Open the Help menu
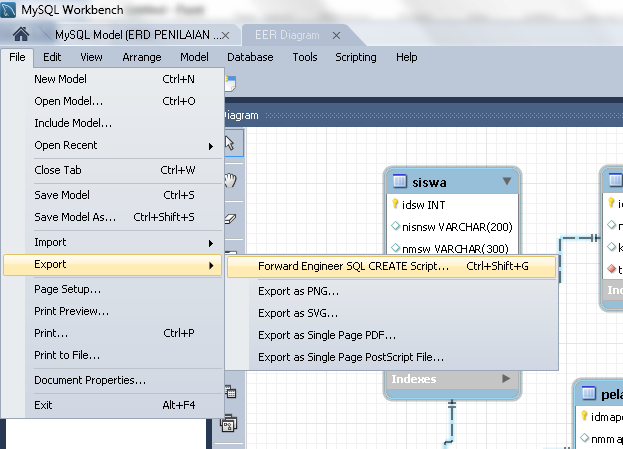 406,57
